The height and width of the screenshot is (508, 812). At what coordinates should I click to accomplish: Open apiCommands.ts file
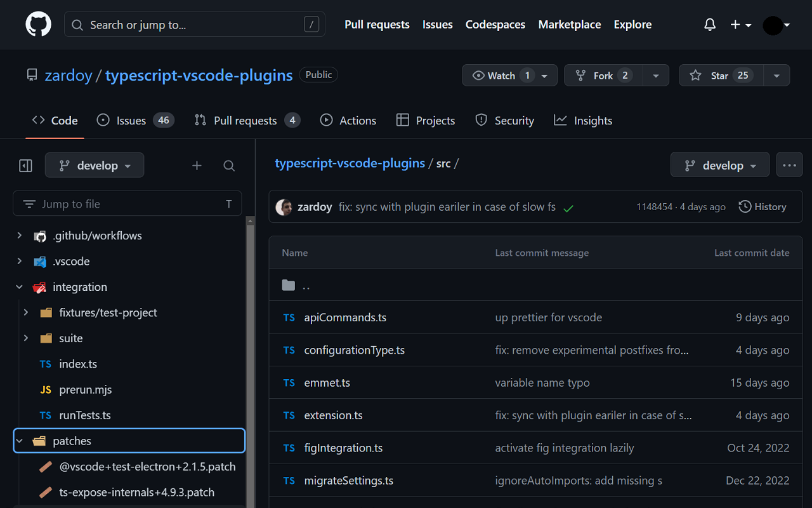click(345, 317)
